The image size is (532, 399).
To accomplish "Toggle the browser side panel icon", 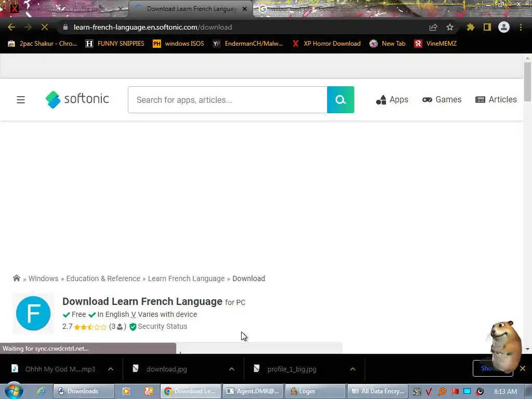I will pos(487,27).
